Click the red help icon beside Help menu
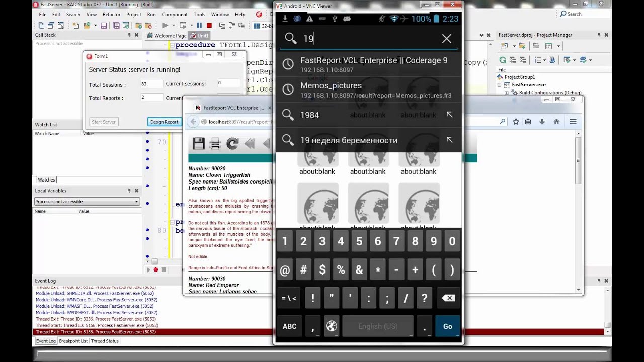 point(259,15)
